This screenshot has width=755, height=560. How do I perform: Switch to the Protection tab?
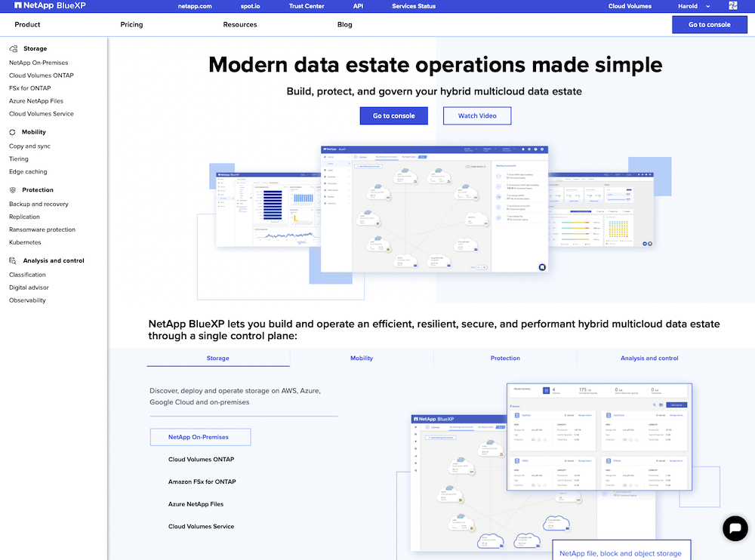point(505,358)
